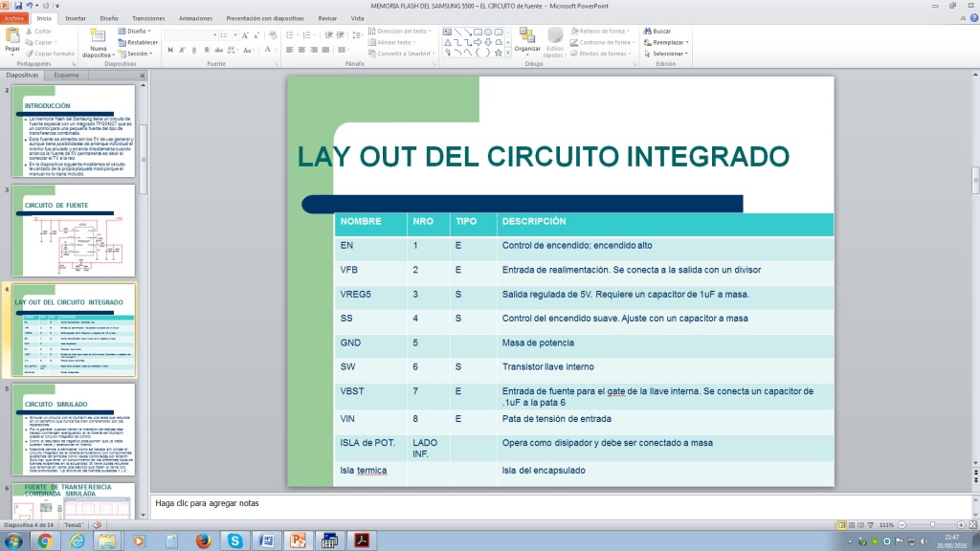
Task: Click the Organizar arrange icon
Action: (527, 38)
